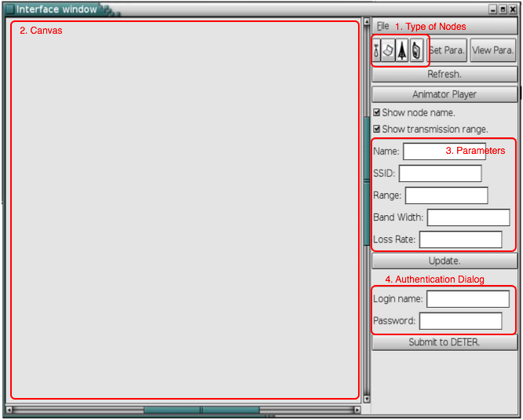Open the Animator Player
This screenshot has width=523, height=420.
(x=444, y=94)
